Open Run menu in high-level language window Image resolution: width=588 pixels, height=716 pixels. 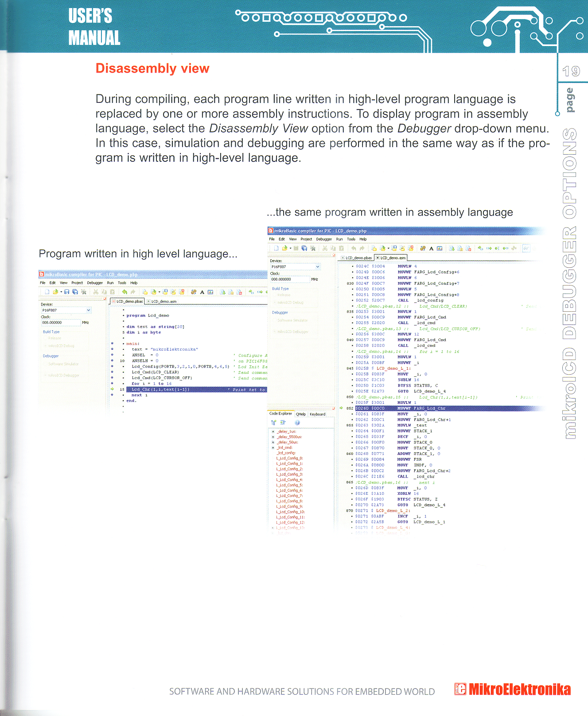(110, 283)
